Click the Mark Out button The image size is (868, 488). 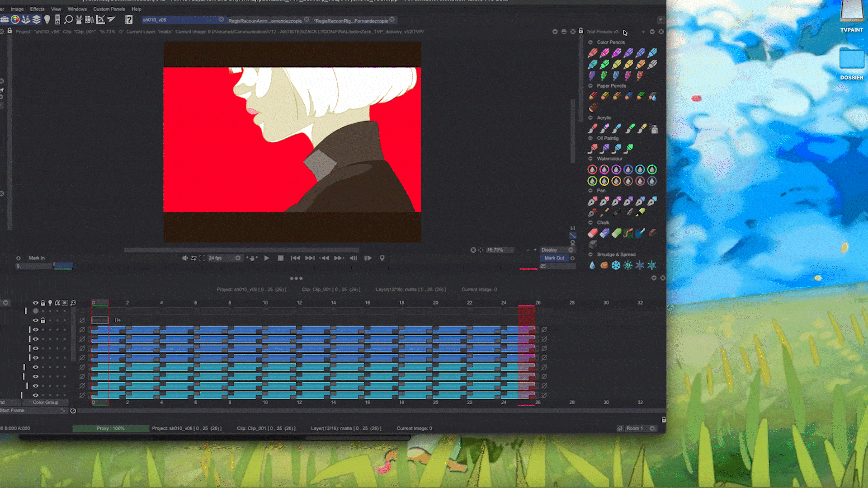[x=554, y=258]
